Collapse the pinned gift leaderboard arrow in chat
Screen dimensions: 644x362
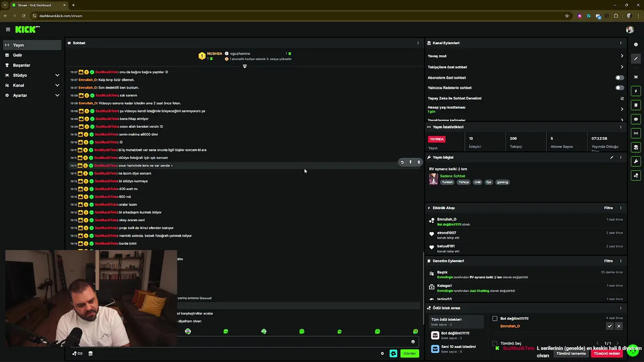click(x=245, y=66)
